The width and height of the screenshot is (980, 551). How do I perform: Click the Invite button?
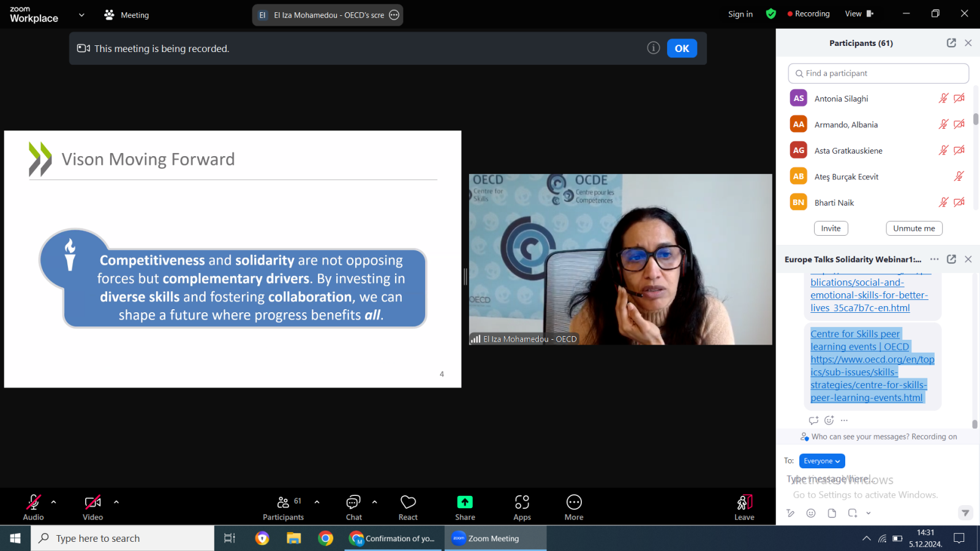point(831,228)
